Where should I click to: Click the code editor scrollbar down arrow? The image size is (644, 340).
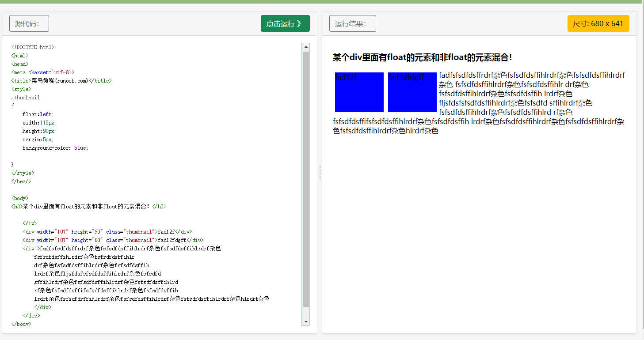pos(306,321)
